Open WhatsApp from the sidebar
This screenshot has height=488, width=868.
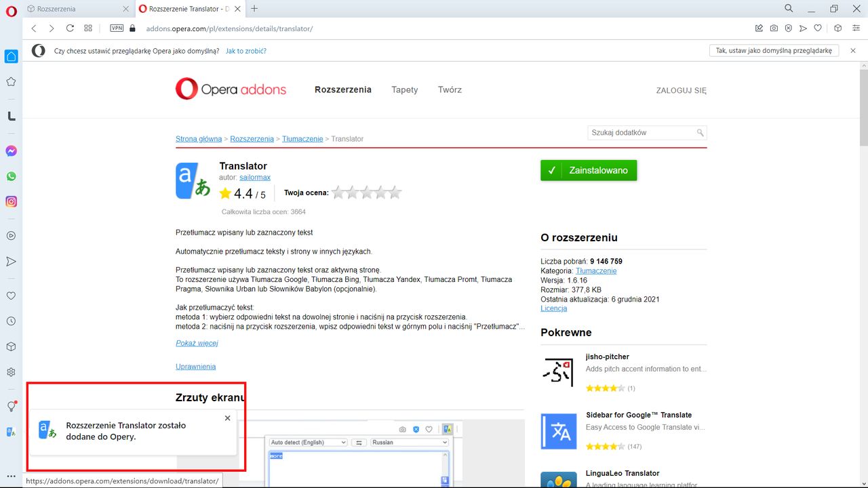(x=11, y=176)
